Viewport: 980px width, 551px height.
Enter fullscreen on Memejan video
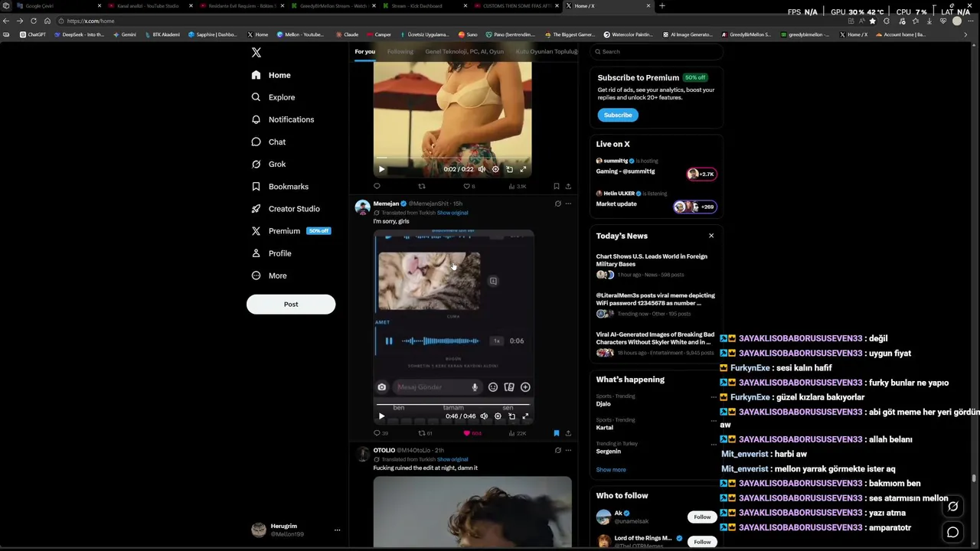click(x=525, y=416)
